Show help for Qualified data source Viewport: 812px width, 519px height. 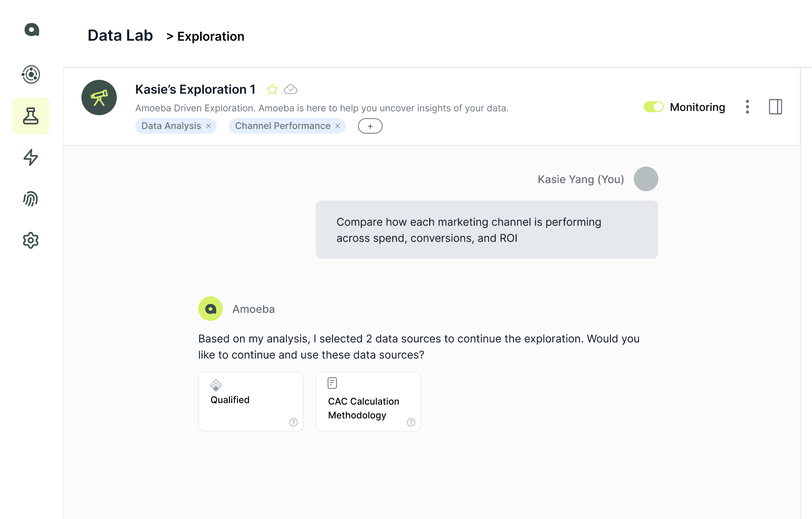pos(293,422)
